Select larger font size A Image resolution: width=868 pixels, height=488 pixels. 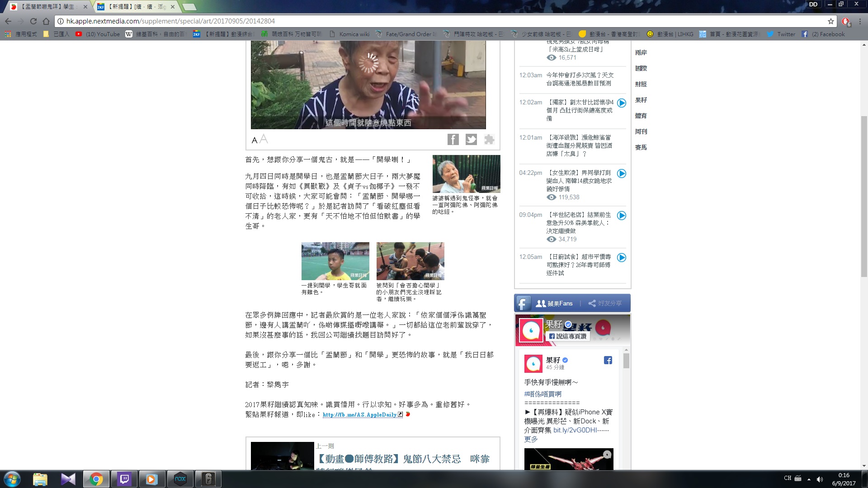[264, 139]
